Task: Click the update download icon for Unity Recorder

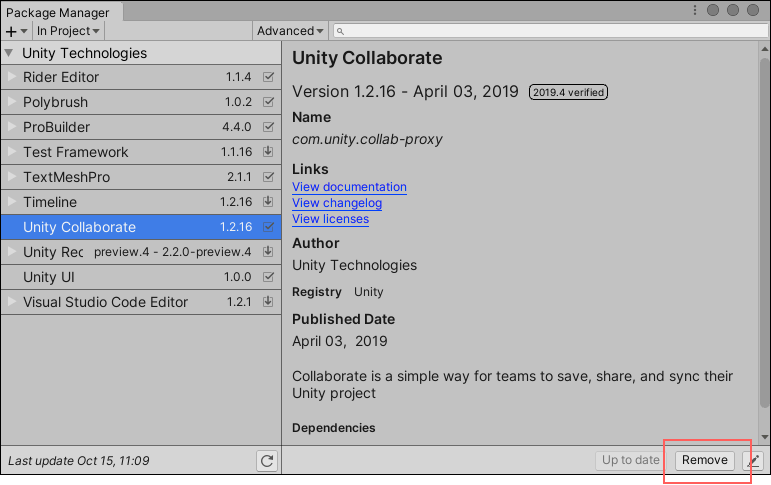Action: click(x=268, y=251)
